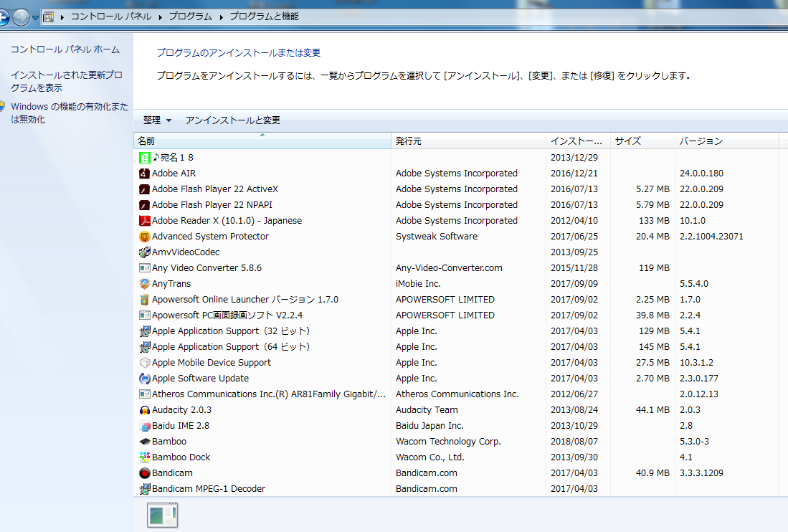The width and height of the screenshot is (788, 532).
Task: Click the arrow after コントロール パネル breadcrumb
Action: [x=161, y=16]
